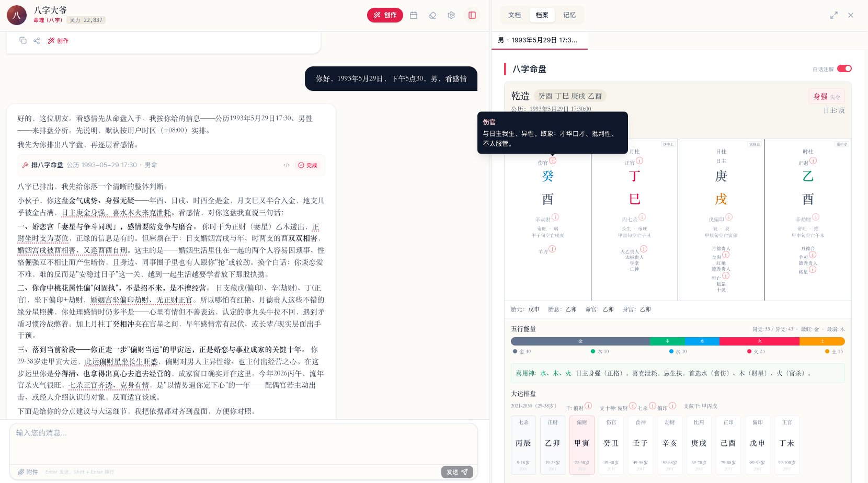
Task: Click info icon beside 将星
Action: pyautogui.click(x=813, y=269)
